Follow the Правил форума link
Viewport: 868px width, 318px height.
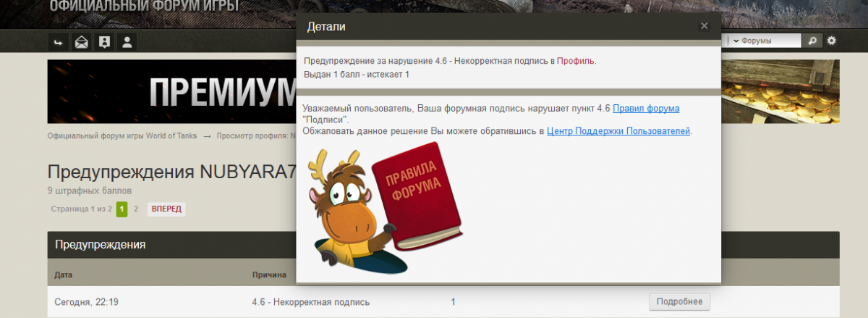coord(646,108)
